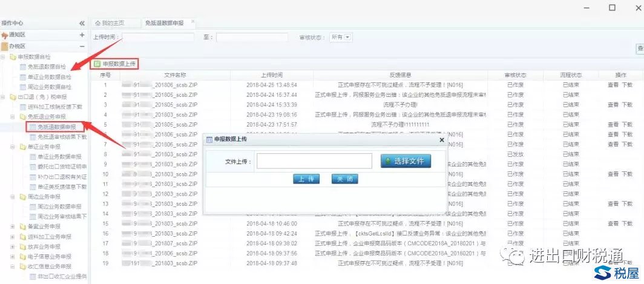644x284 pixels.
Task: Click the 文件上传 text field in dialog
Action: (x=314, y=161)
